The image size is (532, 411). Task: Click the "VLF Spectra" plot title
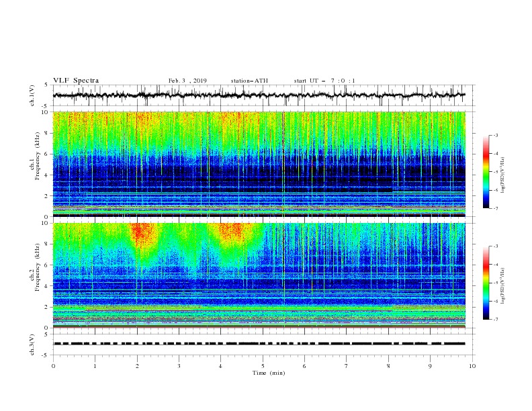pos(76,81)
